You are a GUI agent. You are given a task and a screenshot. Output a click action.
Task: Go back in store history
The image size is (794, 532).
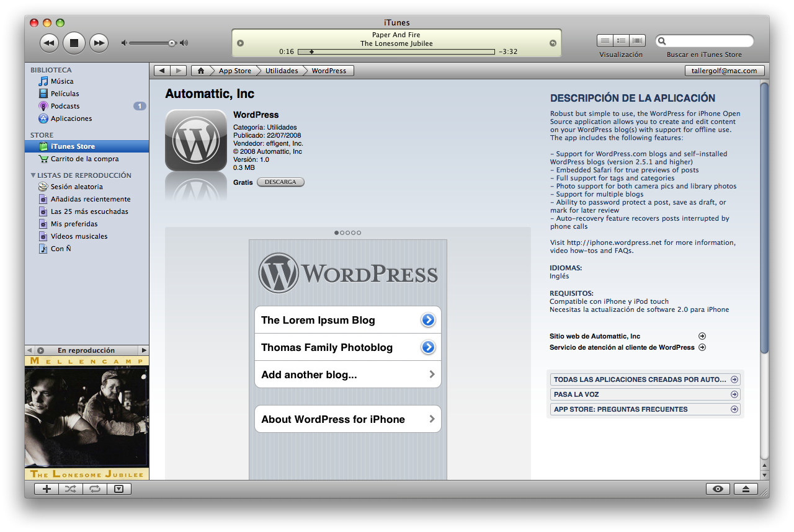pyautogui.click(x=162, y=71)
